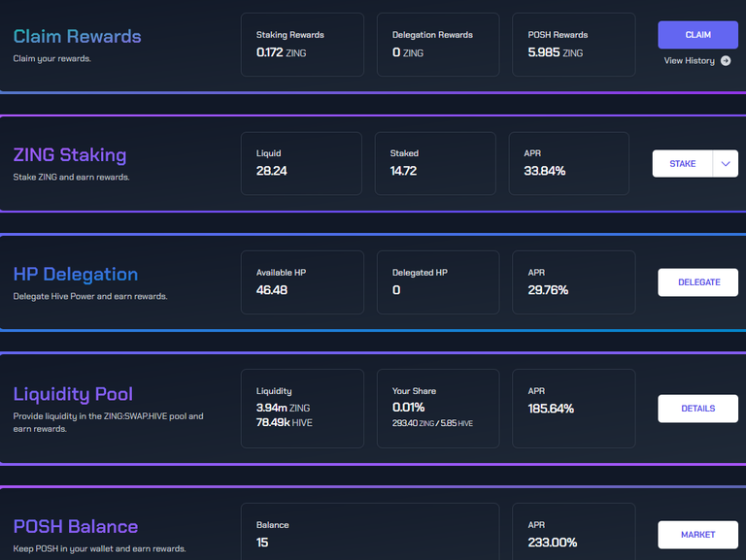
Task: Expand the STAKE button dropdown chevron
Action: tap(726, 163)
